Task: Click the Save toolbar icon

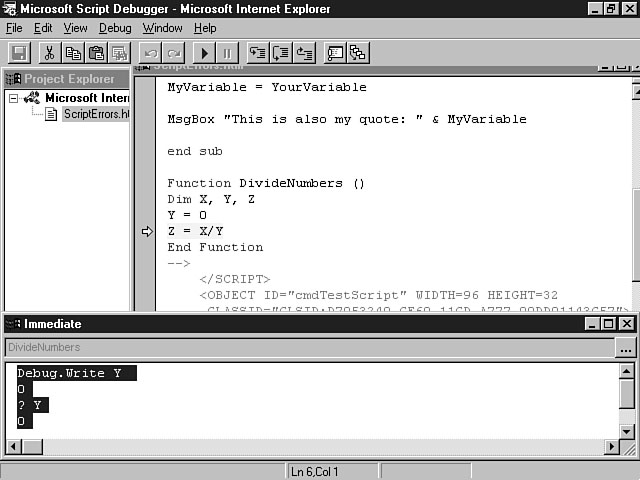Action: [x=19, y=53]
